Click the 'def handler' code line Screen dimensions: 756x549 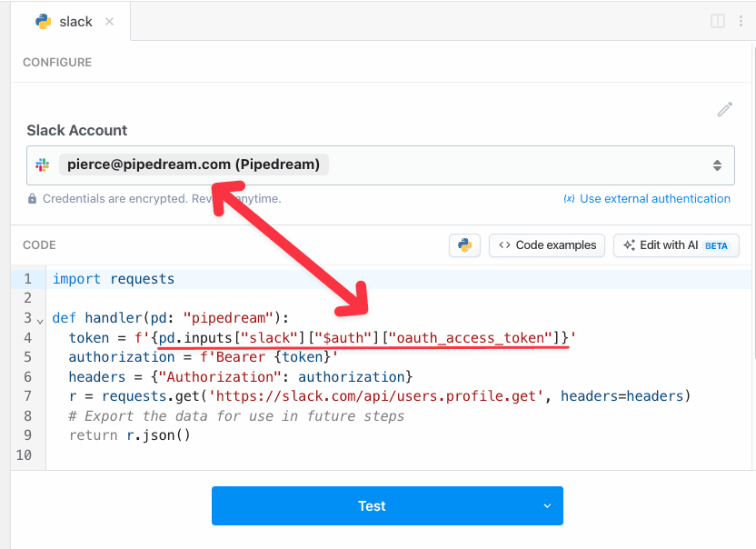click(x=170, y=318)
